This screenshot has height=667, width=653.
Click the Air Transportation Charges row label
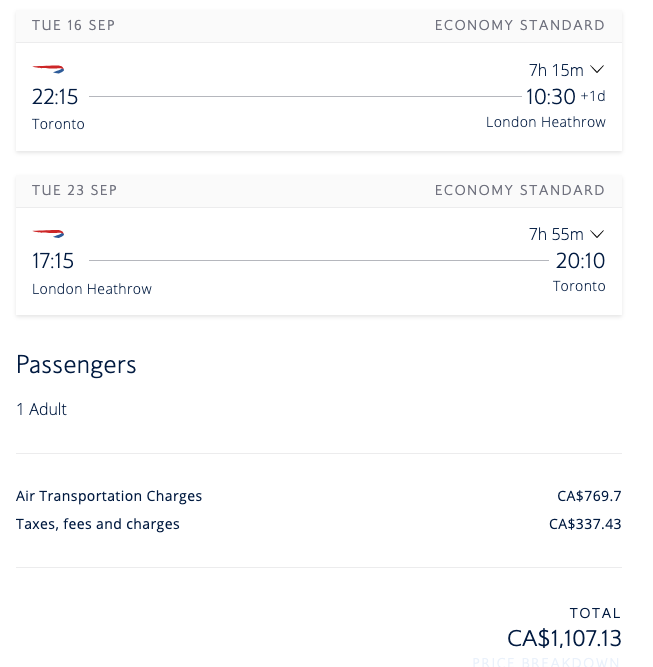tap(109, 496)
